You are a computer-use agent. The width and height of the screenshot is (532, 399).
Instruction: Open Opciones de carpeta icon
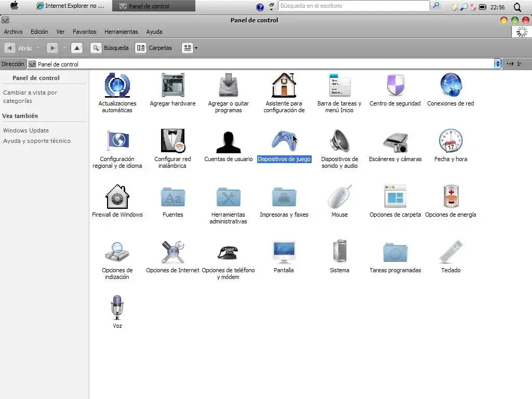point(395,196)
